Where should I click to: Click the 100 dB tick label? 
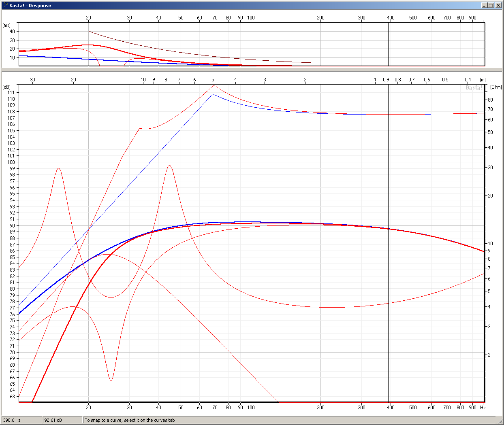[x=11, y=162]
